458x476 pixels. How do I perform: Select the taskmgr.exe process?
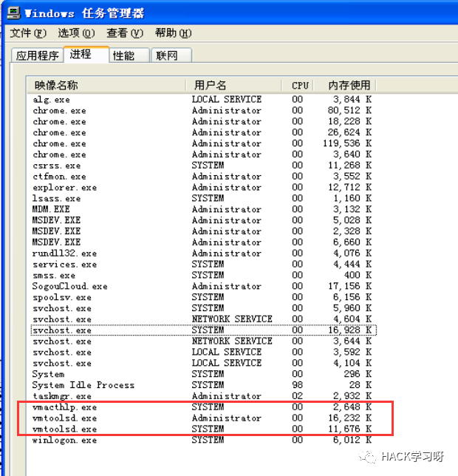coord(203,395)
